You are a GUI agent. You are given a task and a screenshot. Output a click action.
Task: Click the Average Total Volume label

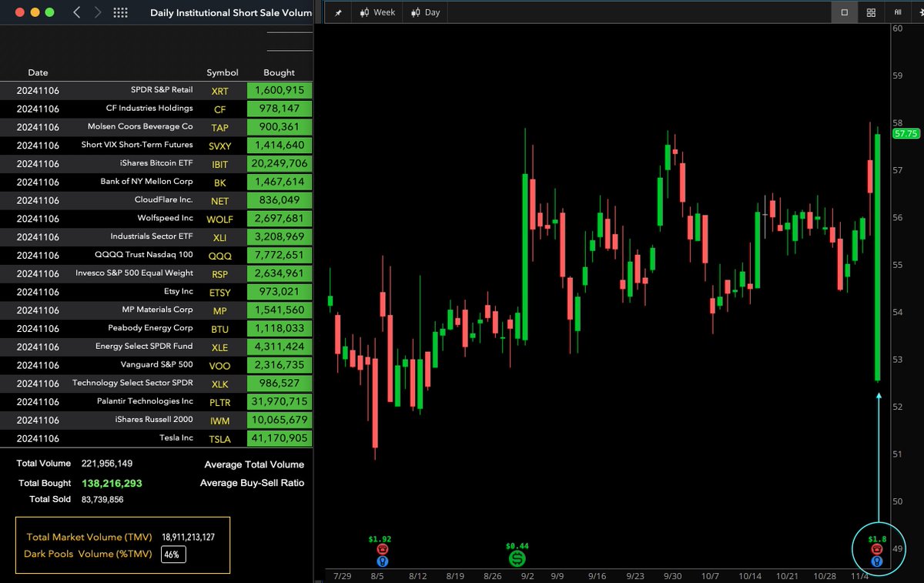point(254,464)
